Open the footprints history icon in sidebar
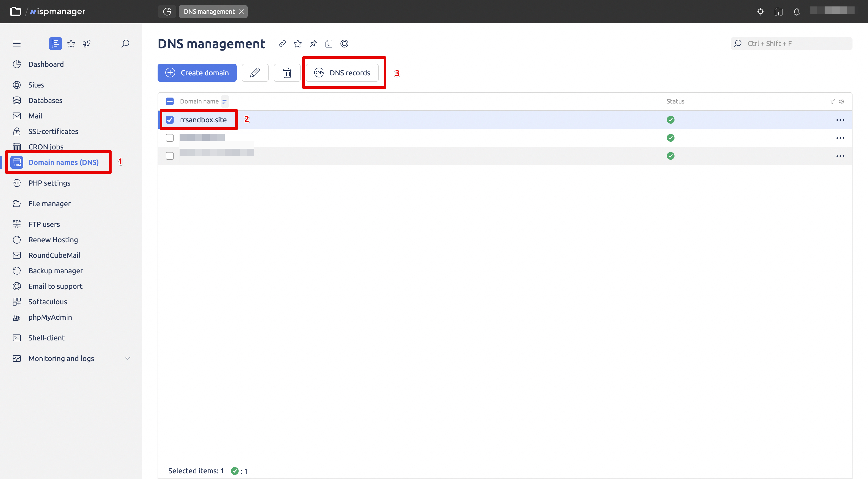The height and width of the screenshot is (479, 868). coord(87,43)
